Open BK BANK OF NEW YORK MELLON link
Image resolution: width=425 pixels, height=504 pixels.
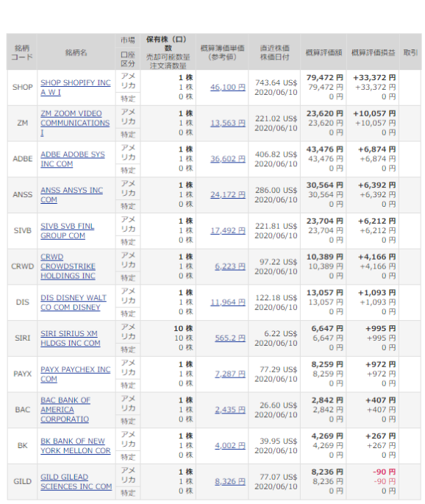click(x=76, y=446)
